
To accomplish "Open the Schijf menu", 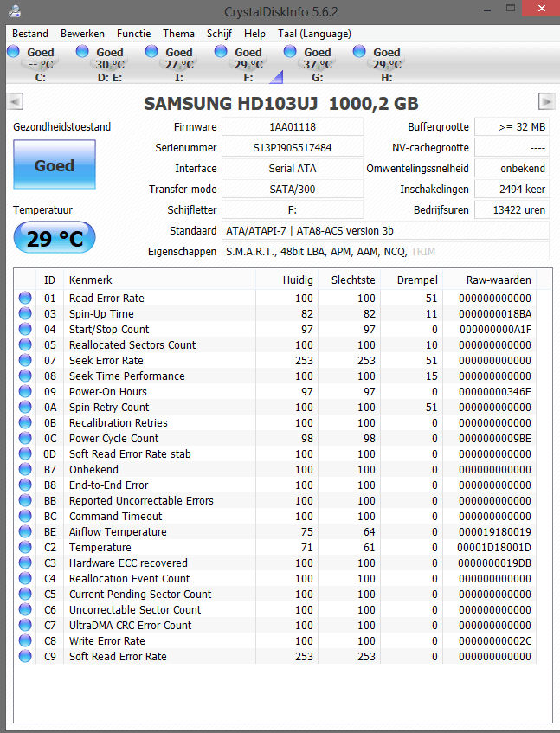I will (219, 34).
